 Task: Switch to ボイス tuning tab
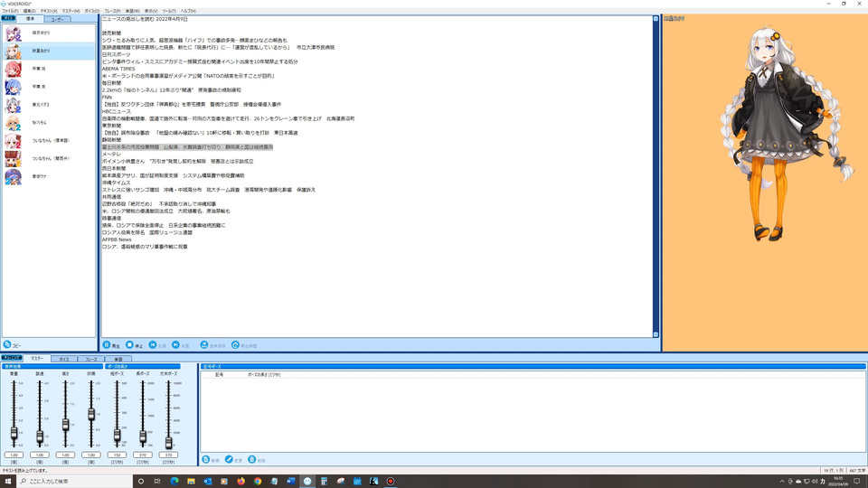pyautogui.click(x=64, y=359)
